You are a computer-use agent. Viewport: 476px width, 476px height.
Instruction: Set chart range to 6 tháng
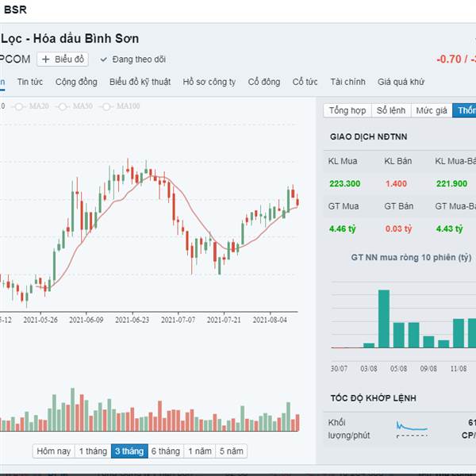point(165,451)
